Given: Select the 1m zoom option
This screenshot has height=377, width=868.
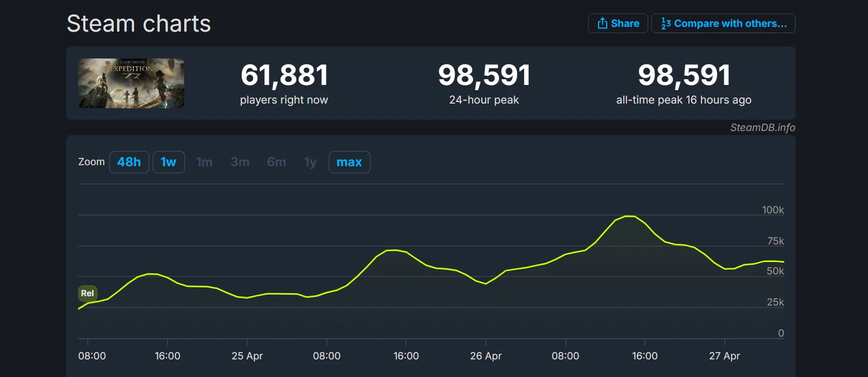Looking at the screenshot, I should point(204,162).
